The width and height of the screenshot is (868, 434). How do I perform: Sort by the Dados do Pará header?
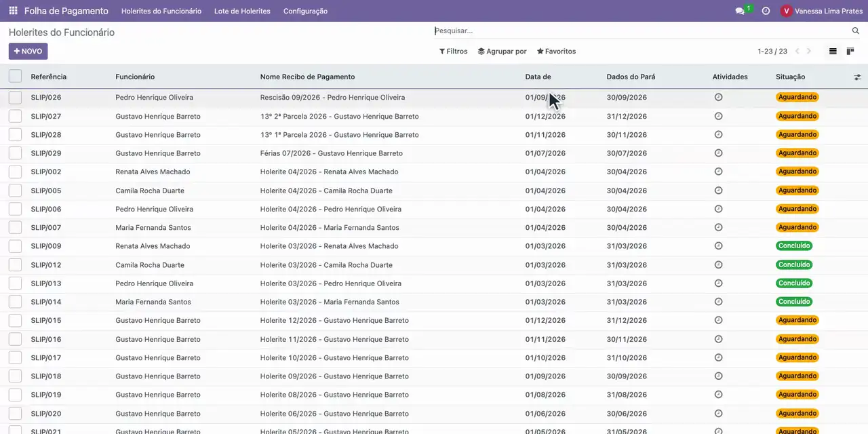tap(631, 77)
